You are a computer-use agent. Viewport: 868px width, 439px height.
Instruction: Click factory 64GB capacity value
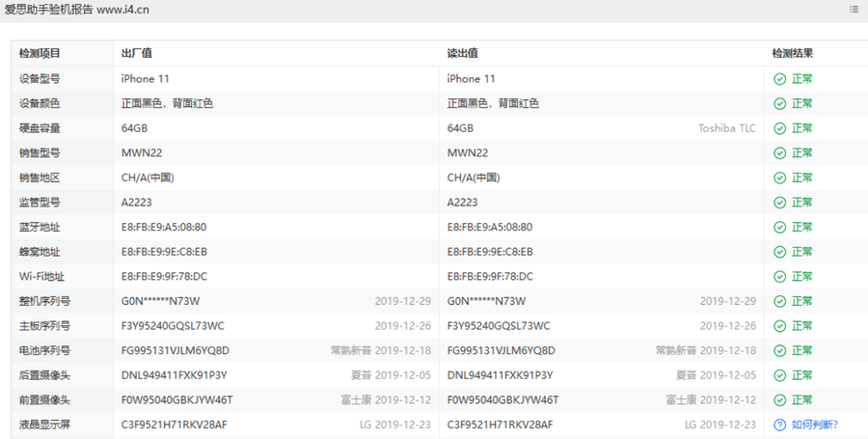(134, 128)
